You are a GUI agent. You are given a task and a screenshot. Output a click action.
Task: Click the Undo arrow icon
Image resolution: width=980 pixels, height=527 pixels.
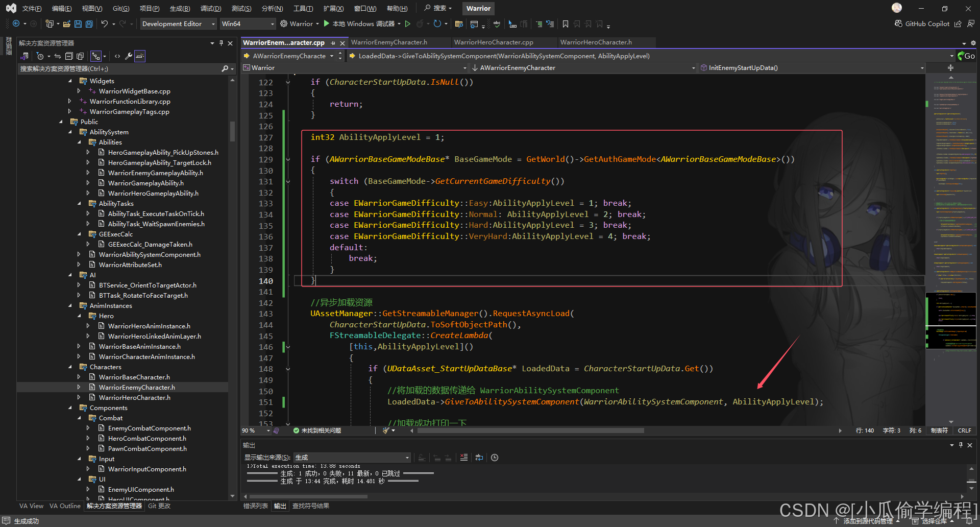(104, 24)
